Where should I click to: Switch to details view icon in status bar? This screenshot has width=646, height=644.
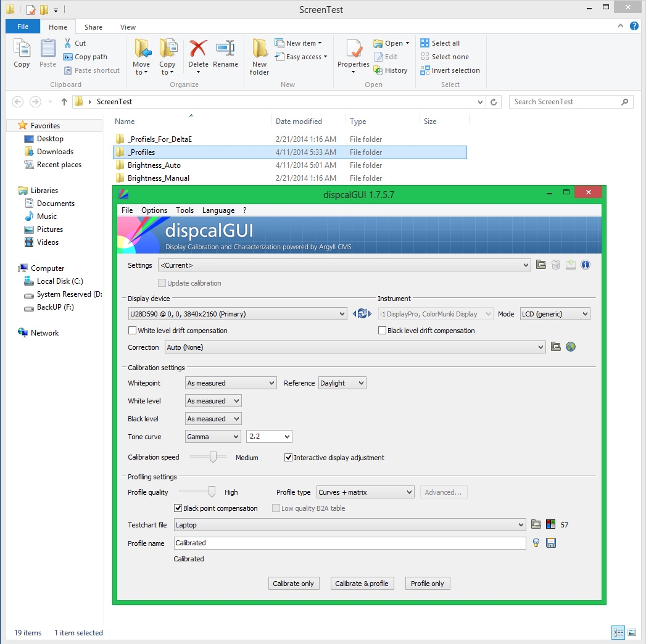618,632
